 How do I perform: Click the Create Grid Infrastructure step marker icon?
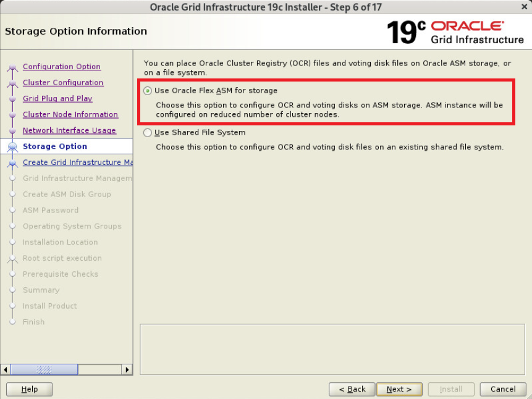coord(12,163)
